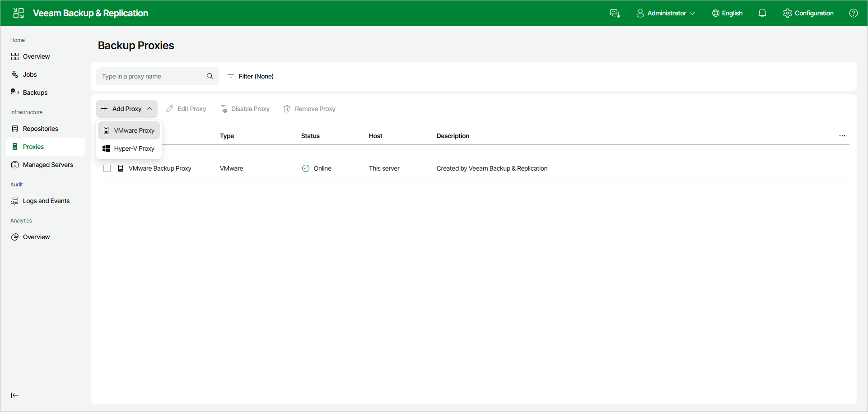Viewport: 868px width, 412px height.
Task: Click the Administrator user icon
Action: coord(640,13)
